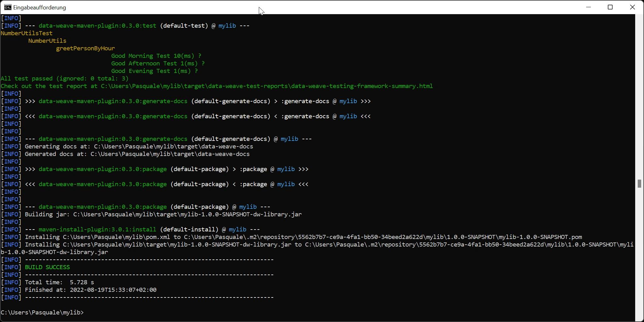Click the Good Afternoon Test result line
The height and width of the screenshot is (322, 644).
coord(158,64)
